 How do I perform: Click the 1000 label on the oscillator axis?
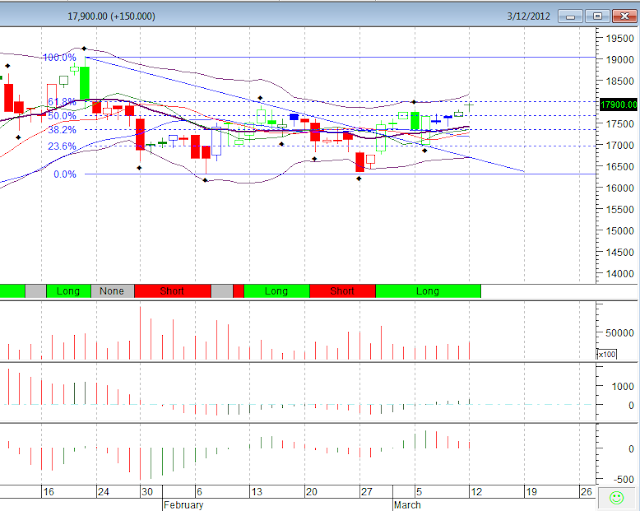tap(622, 386)
